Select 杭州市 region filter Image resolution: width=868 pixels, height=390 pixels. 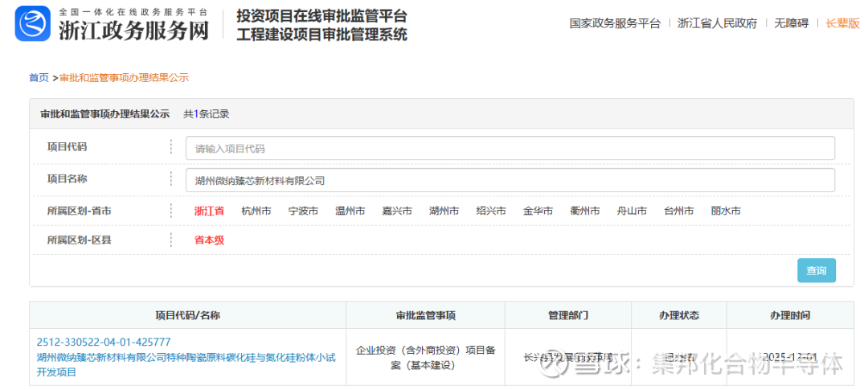(256, 211)
